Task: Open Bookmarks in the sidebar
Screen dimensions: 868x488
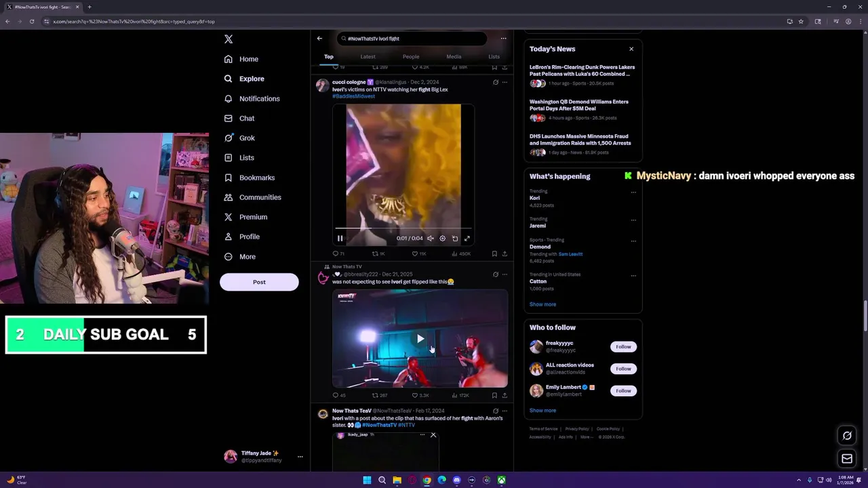Action: click(x=249, y=178)
